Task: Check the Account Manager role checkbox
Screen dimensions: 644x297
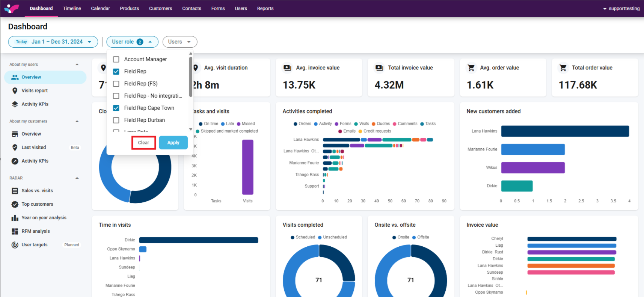Action: coord(116,59)
